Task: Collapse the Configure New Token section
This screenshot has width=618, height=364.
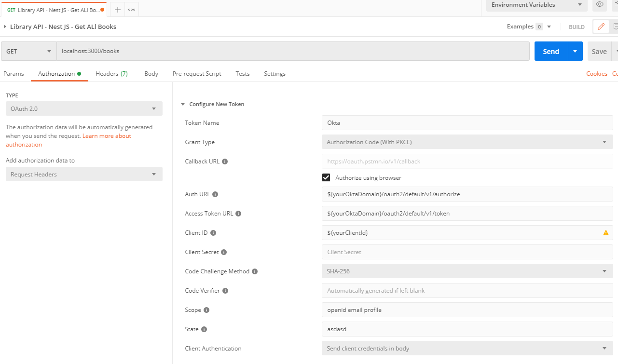Action: tap(182, 104)
